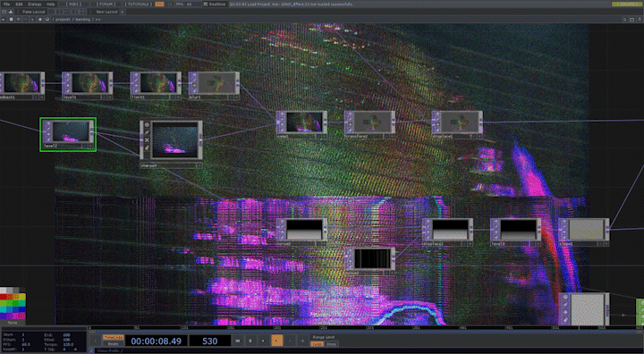Step back one frame with minus
Screen dimensions: 644x354
290,341
